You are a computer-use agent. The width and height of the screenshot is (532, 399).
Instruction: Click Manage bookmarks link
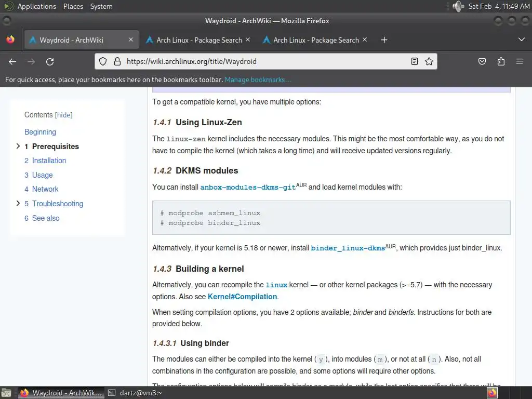258,79
